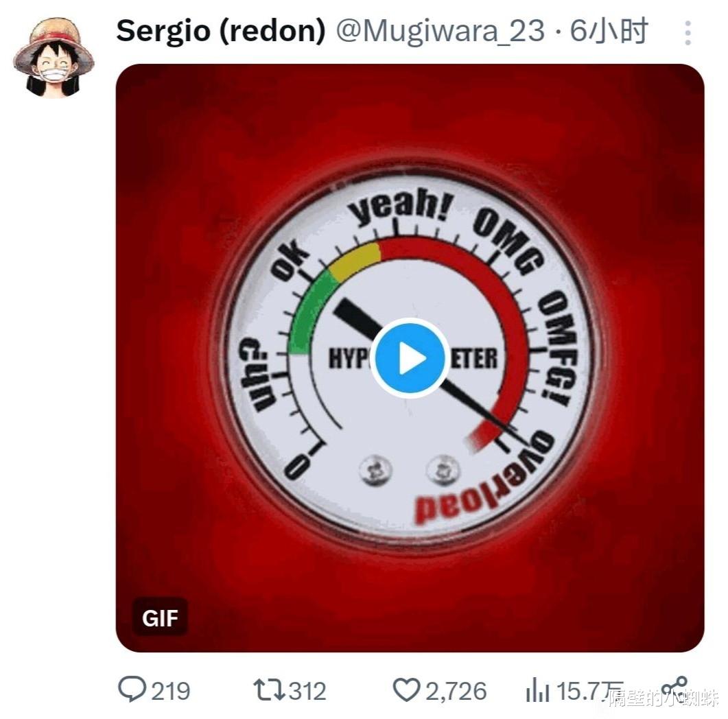Click the 2,726 likes count
The height and width of the screenshot is (719, 728).
456,692
